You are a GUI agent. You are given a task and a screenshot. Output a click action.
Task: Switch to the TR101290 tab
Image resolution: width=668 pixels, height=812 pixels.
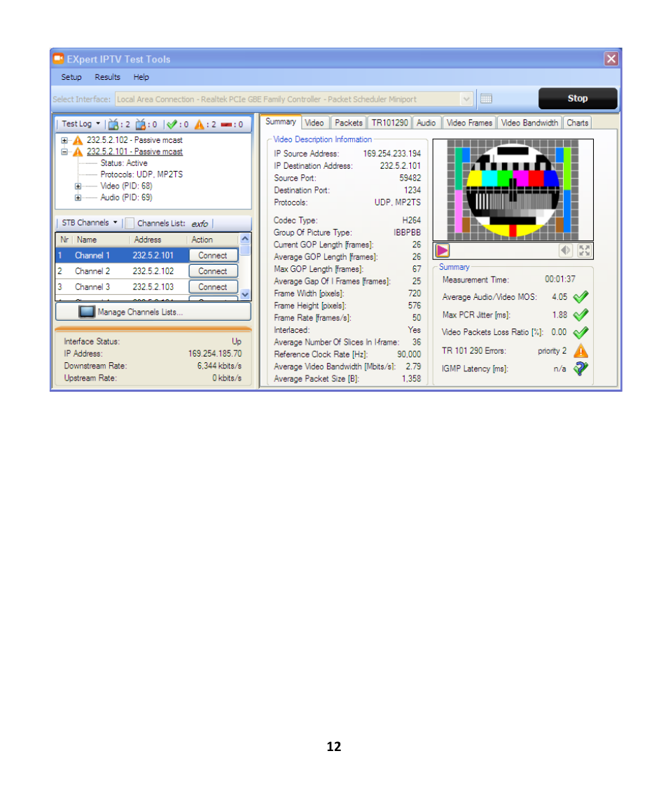click(x=389, y=123)
